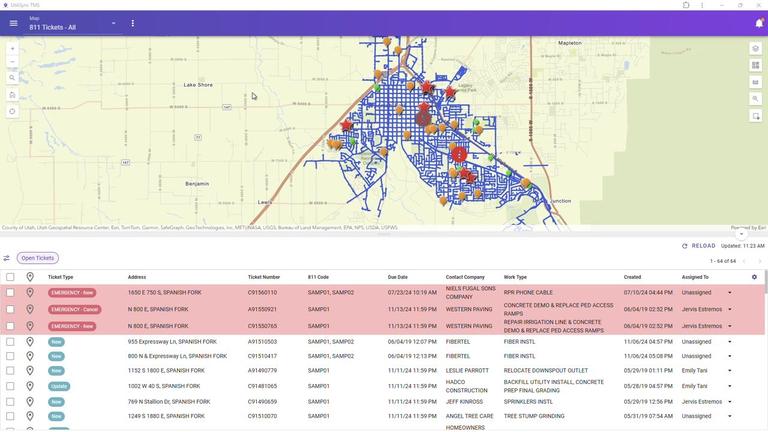Open Assigned To dropdown for Jervis Estremos row
Viewport: 768px width, 432px height.
tap(729, 310)
